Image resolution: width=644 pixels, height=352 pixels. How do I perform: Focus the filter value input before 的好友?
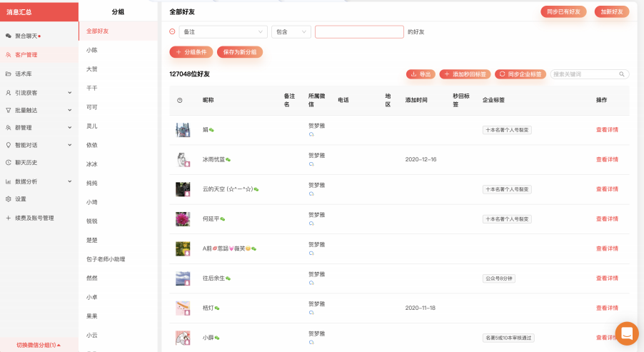tap(359, 31)
